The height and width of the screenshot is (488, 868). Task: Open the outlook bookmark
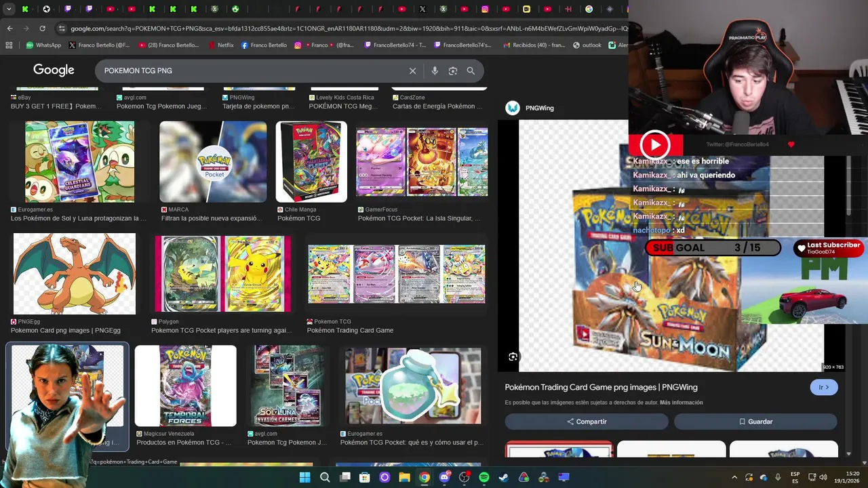click(x=587, y=45)
